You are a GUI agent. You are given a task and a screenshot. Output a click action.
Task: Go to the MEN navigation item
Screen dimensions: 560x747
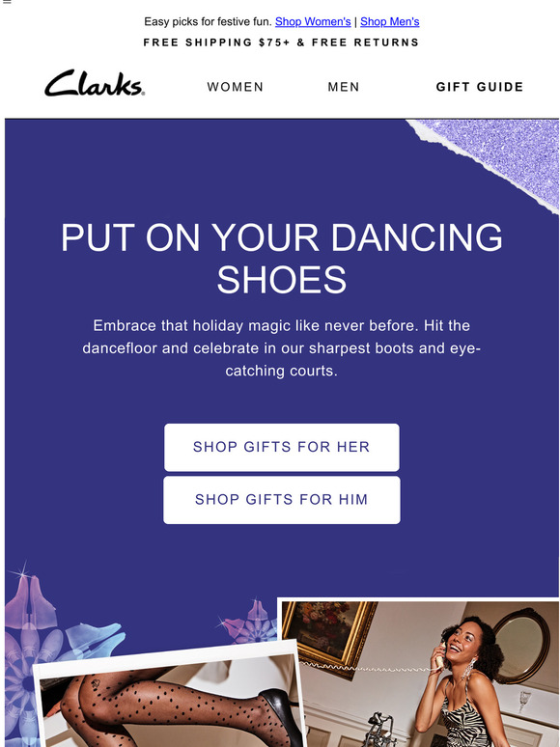344,87
